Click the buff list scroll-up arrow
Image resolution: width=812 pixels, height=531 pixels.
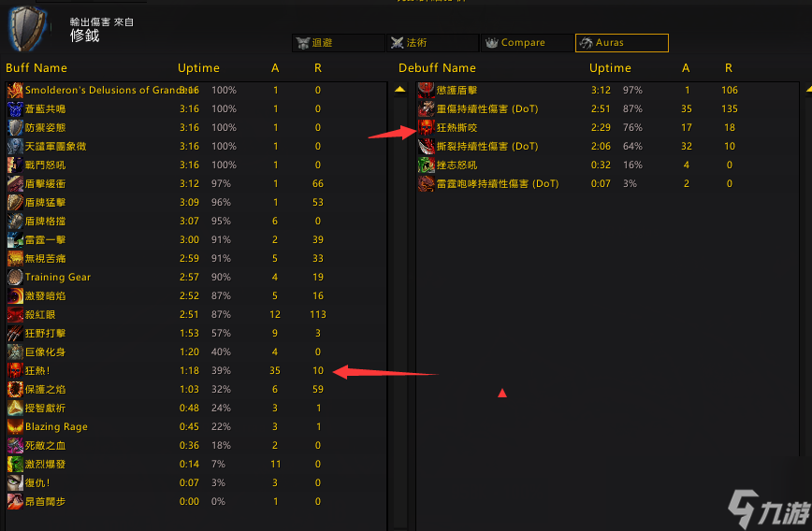pos(399,90)
